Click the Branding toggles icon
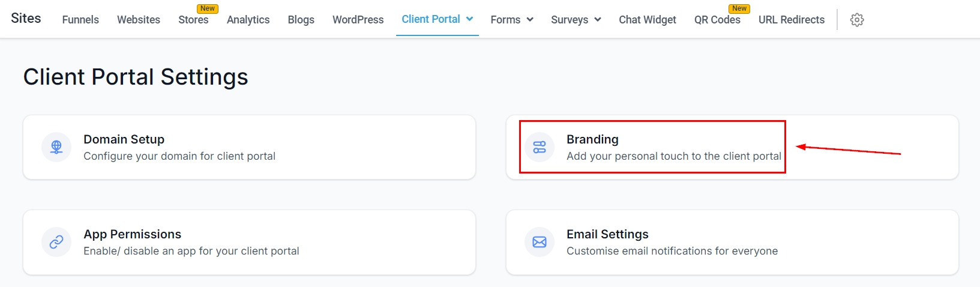 (540, 147)
